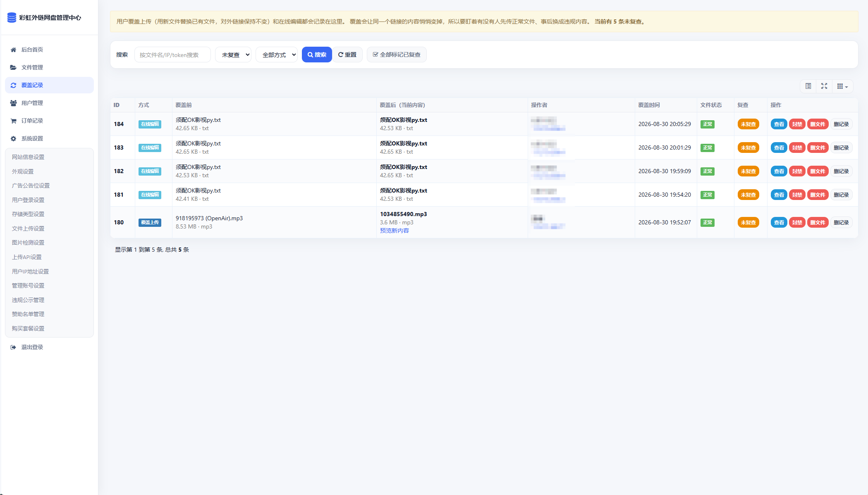Toggle 未复查 status for record 184
The width and height of the screenshot is (868, 495).
748,124
